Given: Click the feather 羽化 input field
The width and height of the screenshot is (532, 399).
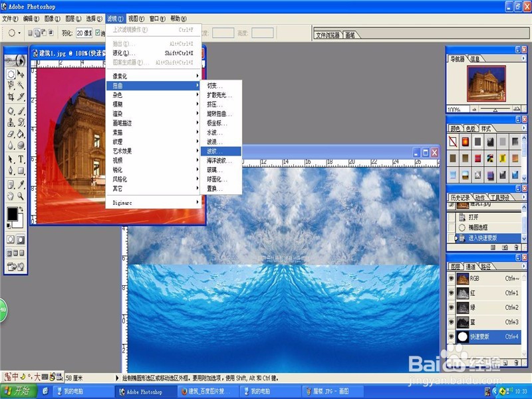Looking at the screenshot, I should pos(84,33).
